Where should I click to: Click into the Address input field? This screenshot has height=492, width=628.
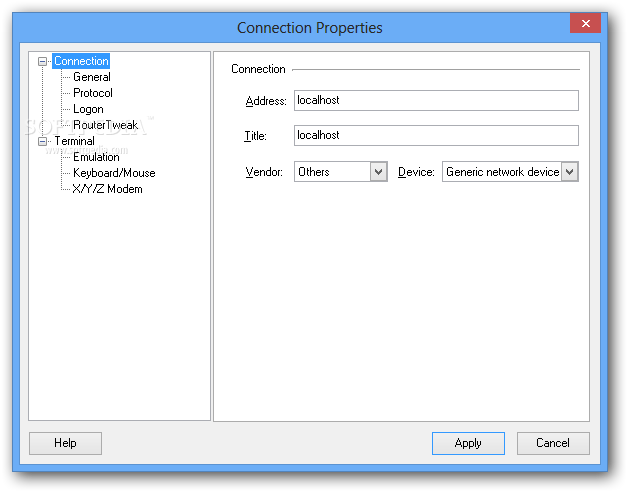pyautogui.click(x=436, y=100)
